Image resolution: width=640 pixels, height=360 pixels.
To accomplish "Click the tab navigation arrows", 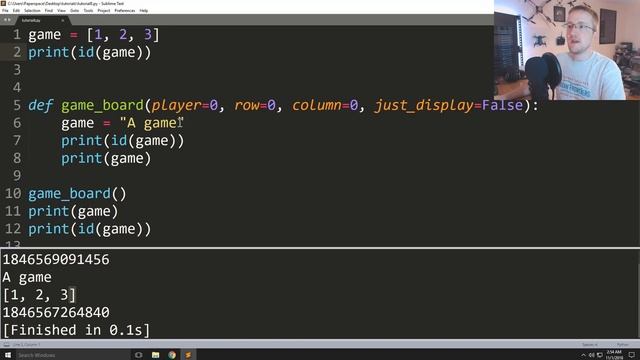I will click(7, 20).
